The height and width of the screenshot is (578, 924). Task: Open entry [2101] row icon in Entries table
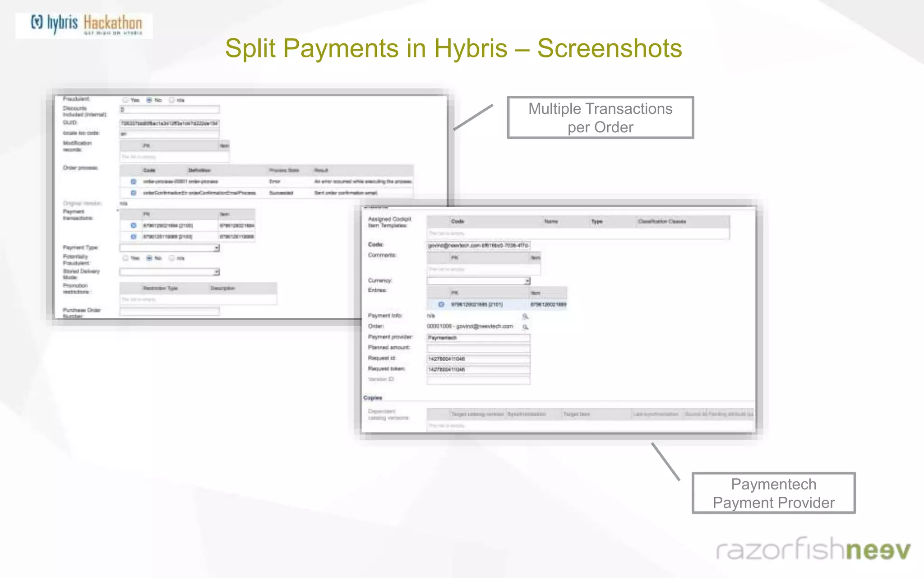point(441,304)
